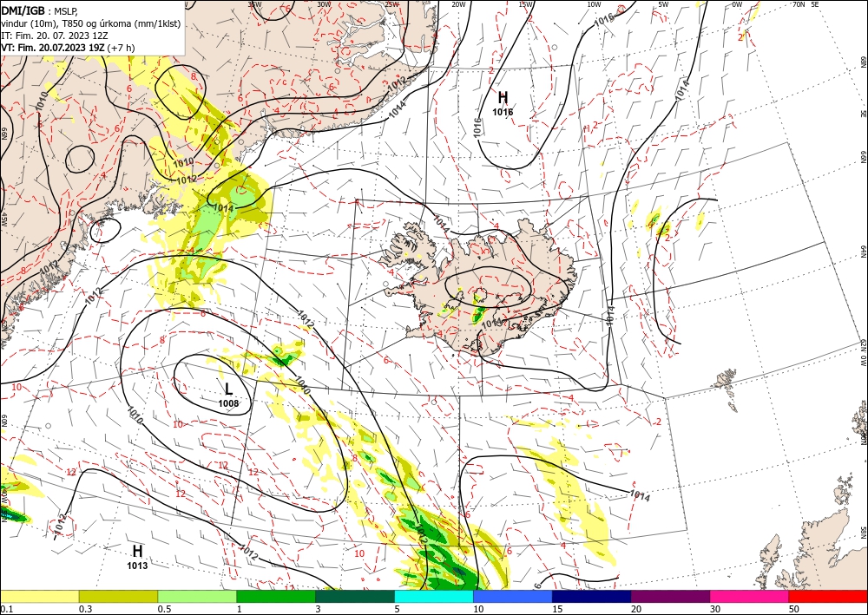Pick the olive 0.3 mm legend color
This screenshot has height=615, width=868.
point(118,596)
